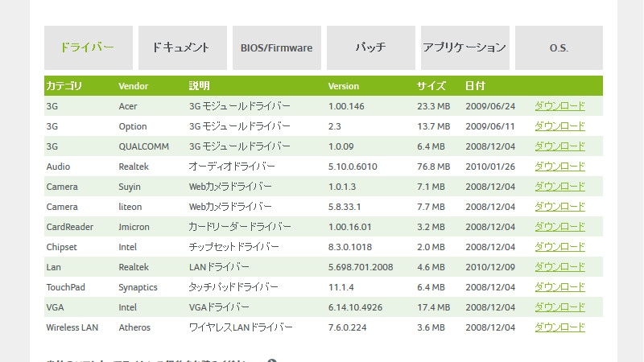Download the Intel chipset driver
The width and height of the screenshot is (644, 362).
559,247
